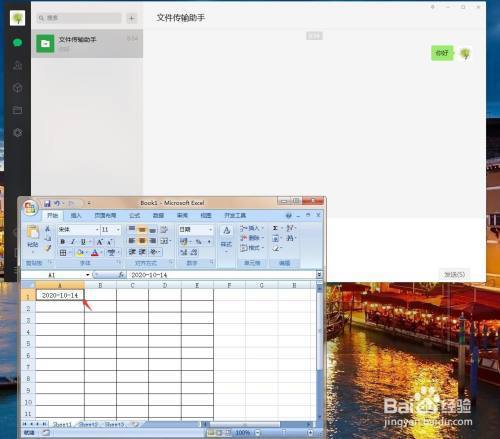Toggle Align Text Left
The height and width of the screenshot is (439, 500).
tap(132, 241)
